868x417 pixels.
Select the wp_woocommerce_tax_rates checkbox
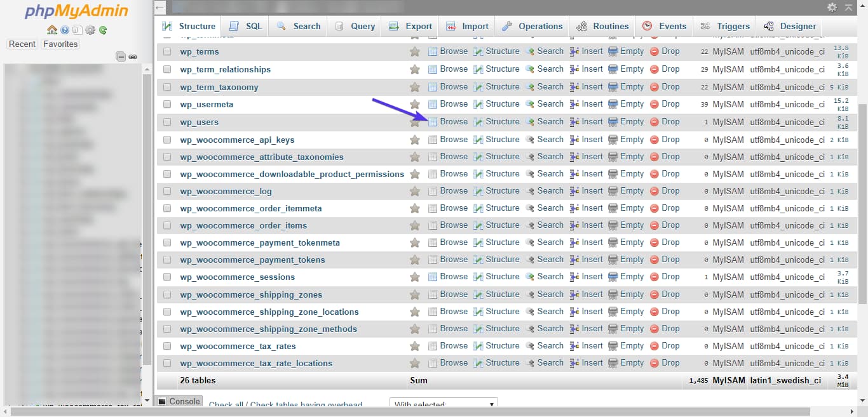click(166, 346)
